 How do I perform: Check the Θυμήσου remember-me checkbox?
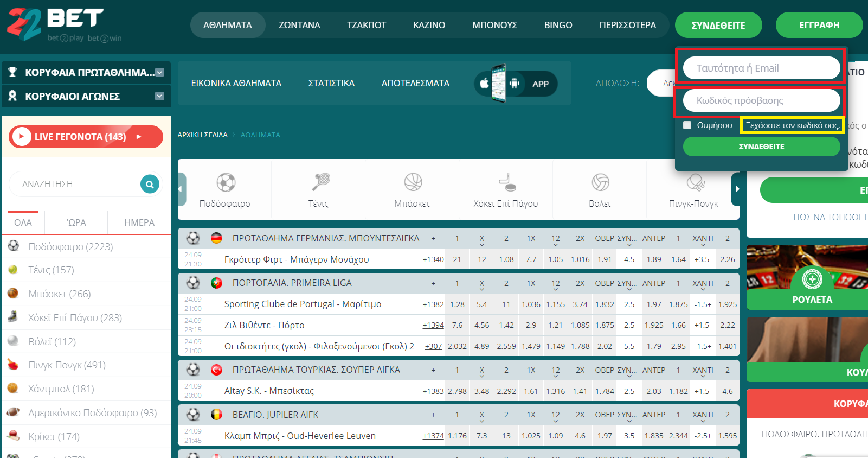coord(687,125)
